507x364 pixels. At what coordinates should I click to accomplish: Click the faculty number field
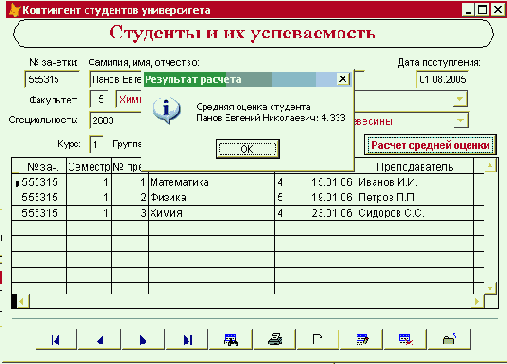pyautogui.click(x=99, y=99)
